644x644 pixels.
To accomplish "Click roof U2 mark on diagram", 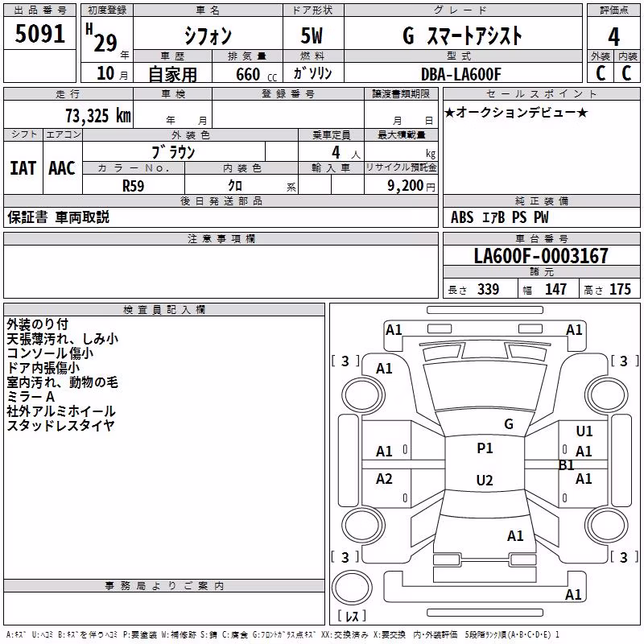I will pyautogui.click(x=485, y=480).
